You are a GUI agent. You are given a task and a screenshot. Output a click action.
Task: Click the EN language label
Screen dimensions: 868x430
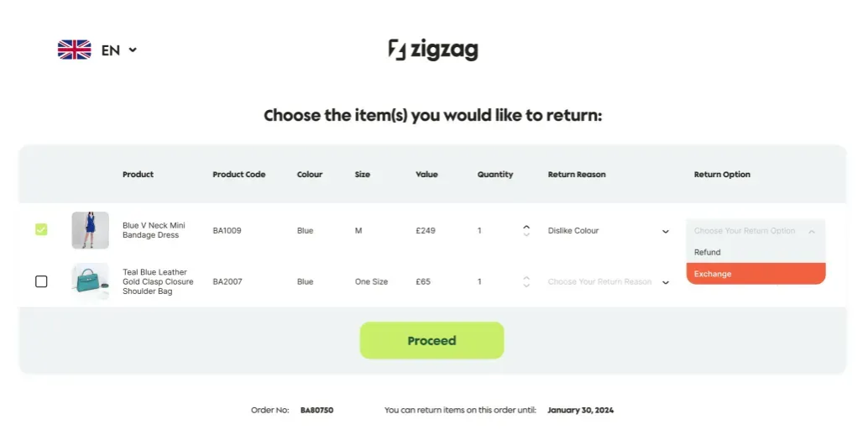click(111, 50)
